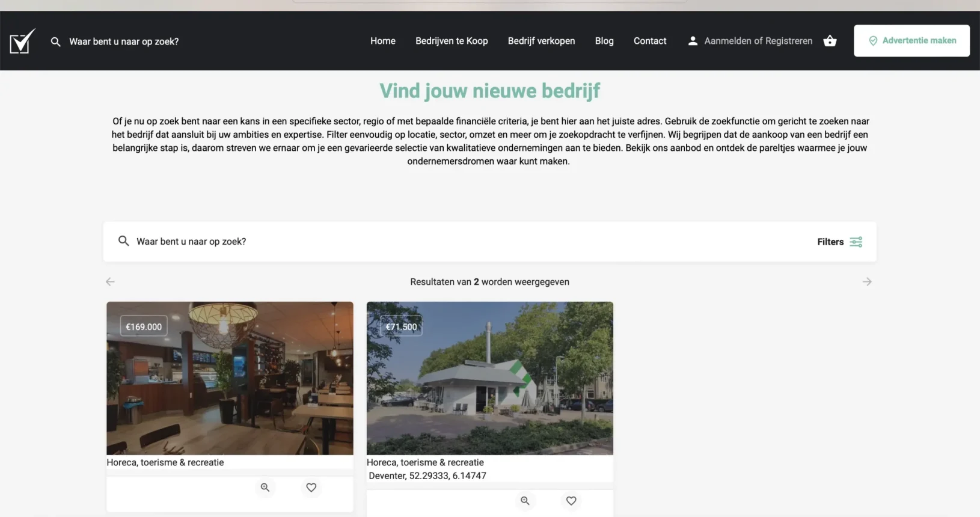Zoom into the Deventer listing
Screen dimensions: 980x517
click(x=525, y=501)
